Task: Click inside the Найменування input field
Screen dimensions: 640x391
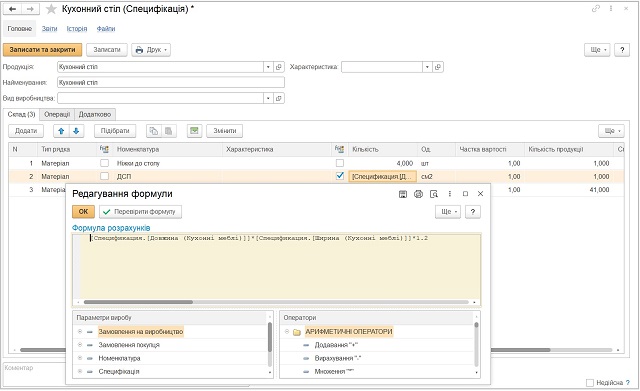Action: point(171,82)
